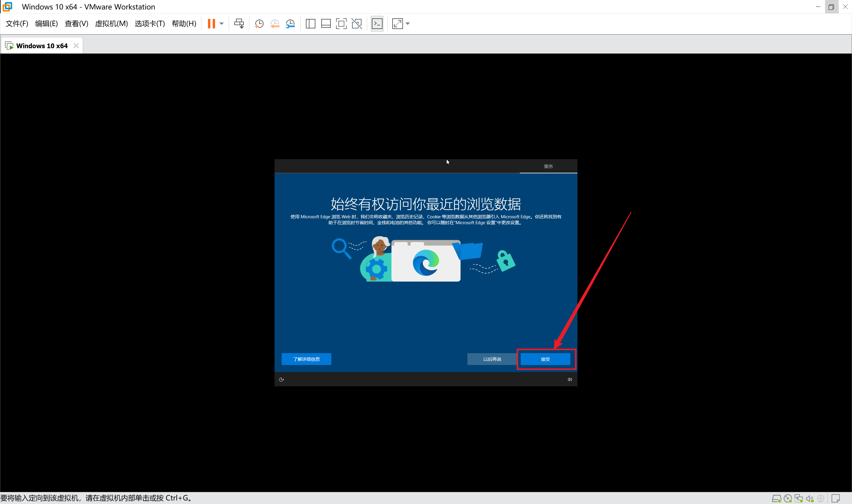852x504 pixels.
Task: Click the 接受 button
Action: point(545,359)
